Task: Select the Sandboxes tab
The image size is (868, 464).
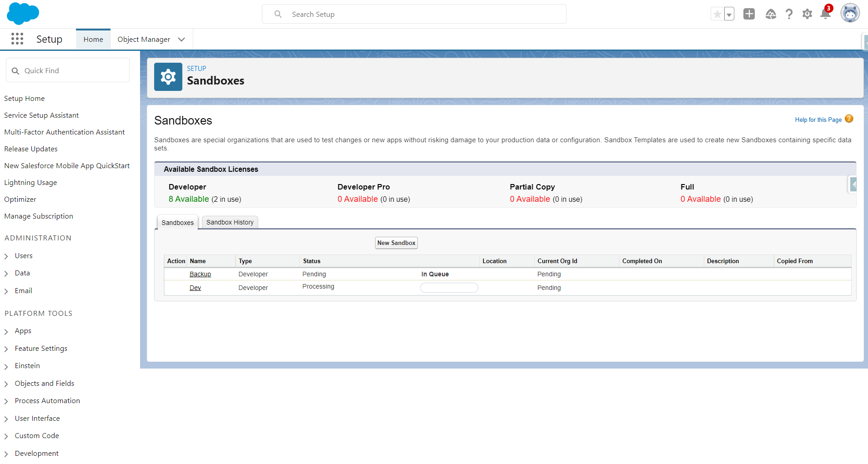Action: [177, 223]
